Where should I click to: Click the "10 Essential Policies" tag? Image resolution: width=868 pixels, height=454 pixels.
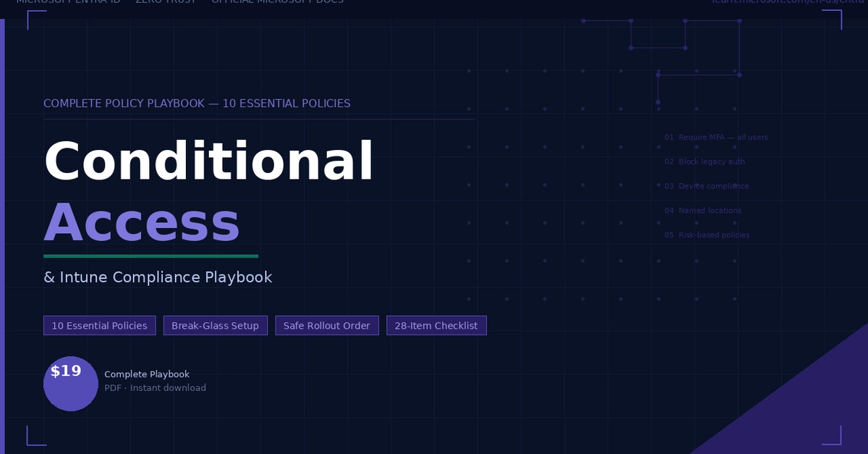click(99, 326)
